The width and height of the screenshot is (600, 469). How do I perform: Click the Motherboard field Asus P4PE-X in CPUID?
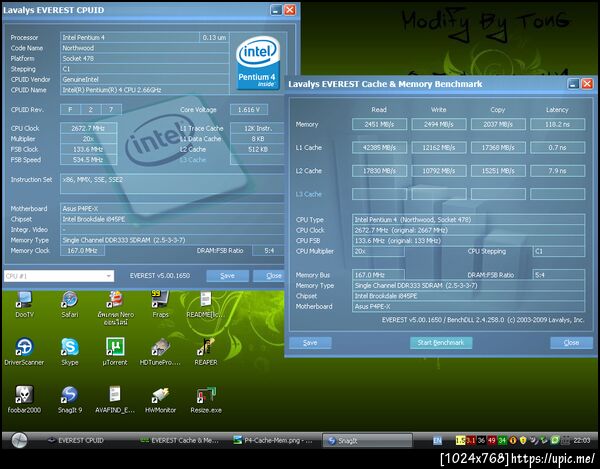(172, 209)
